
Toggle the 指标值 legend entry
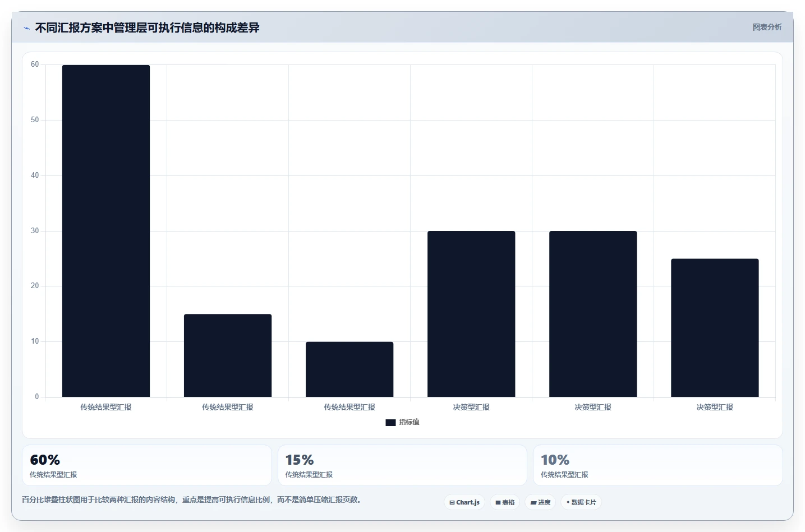click(x=402, y=422)
